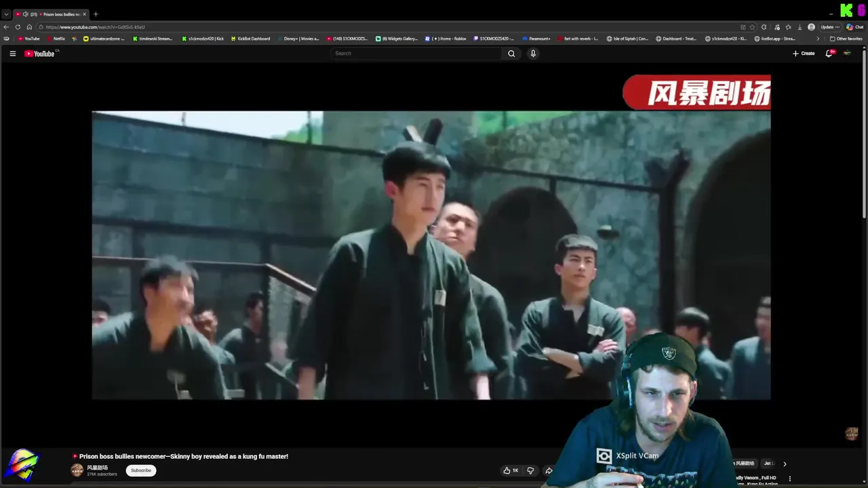Mute the tab using the speaker icon

[x=25, y=14]
